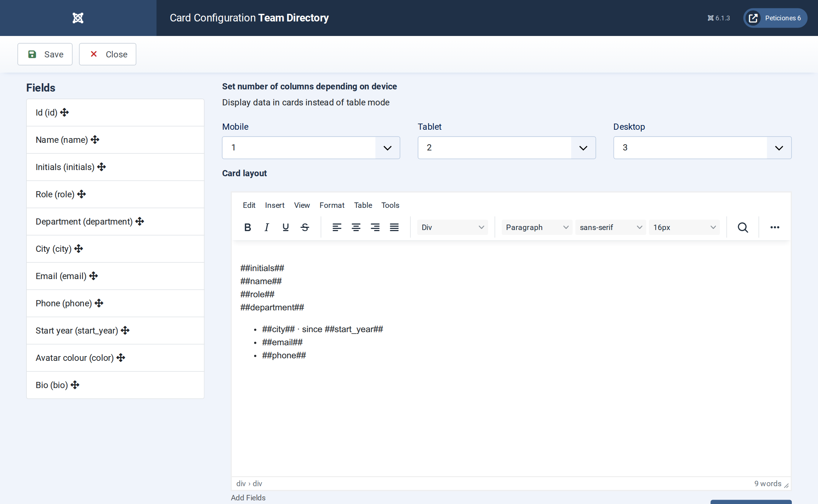Viewport: 818px width, 504px height.
Task: Open the editor Tools menu
Action: (390, 205)
